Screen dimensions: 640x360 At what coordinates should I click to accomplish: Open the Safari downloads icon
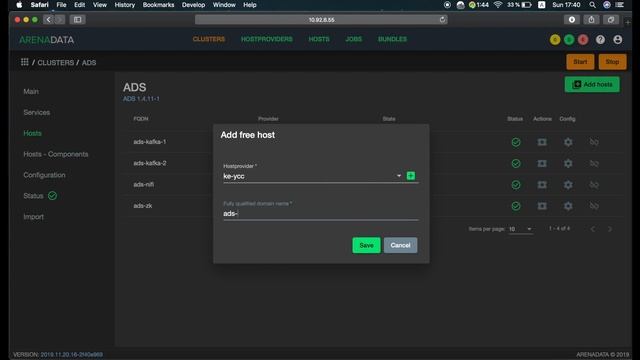click(571, 20)
